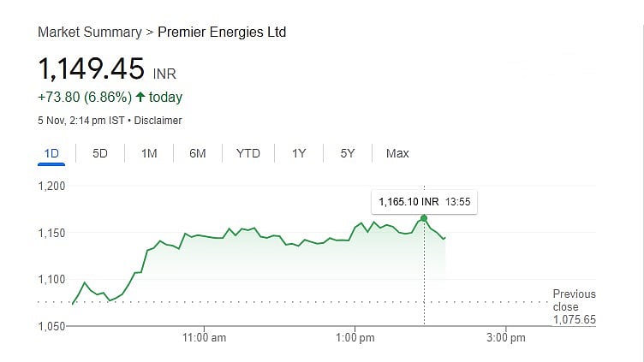Click the green up-arrow next to today
Viewport: 644px width, 362px height.
140,98
